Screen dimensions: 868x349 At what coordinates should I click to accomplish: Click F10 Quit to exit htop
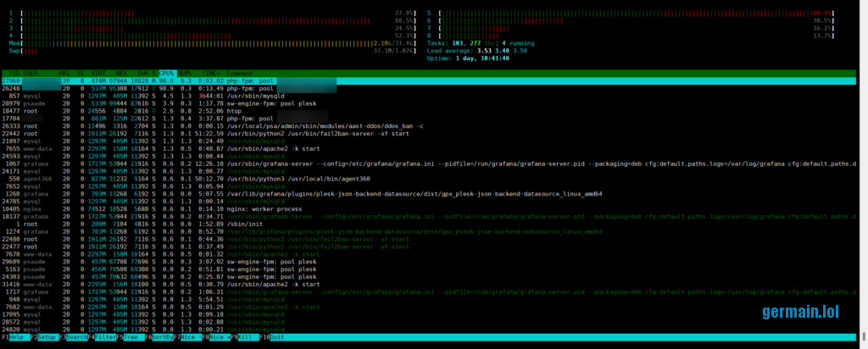pyautogui.click(x=276, y=337)
